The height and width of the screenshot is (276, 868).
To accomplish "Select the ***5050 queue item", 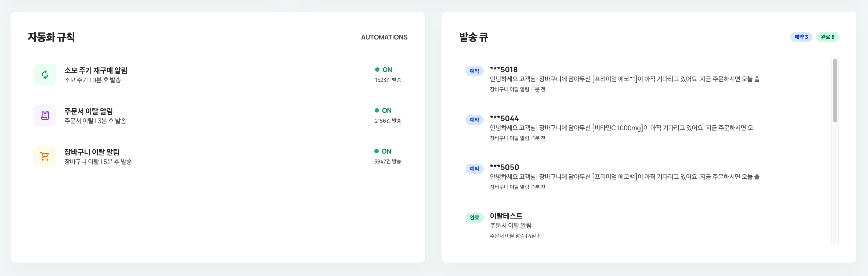I will pos(504,168).
